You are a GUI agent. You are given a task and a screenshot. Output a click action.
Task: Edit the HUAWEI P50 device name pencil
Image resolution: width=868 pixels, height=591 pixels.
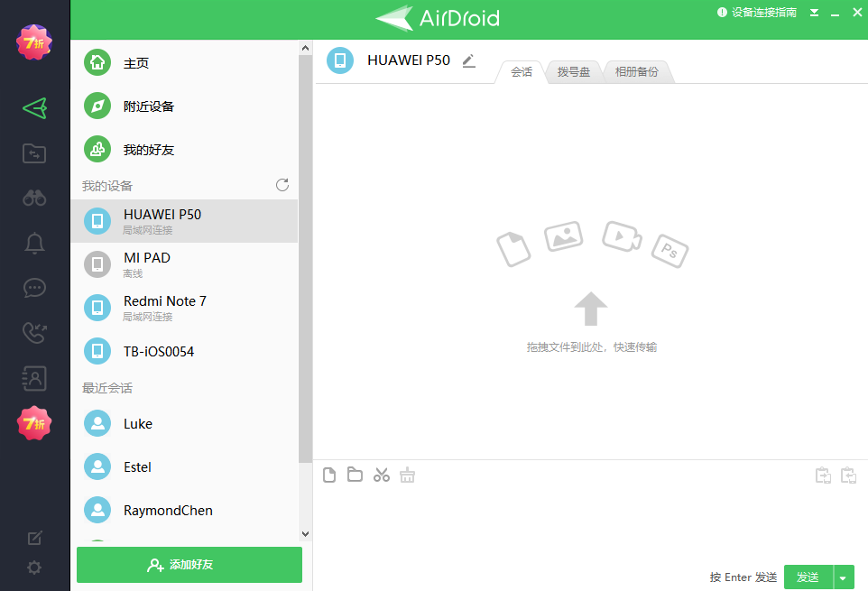[469, 60]
